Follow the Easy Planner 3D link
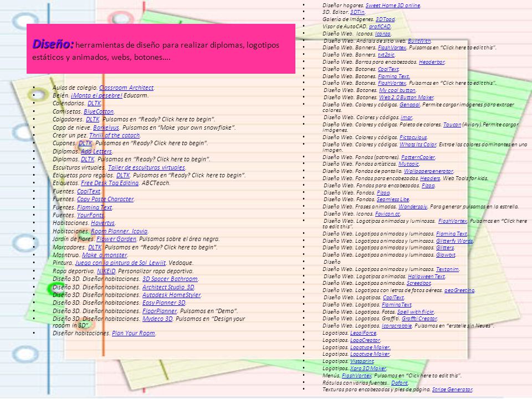Image resolution: width=532 pixels, height=399 pixels. [x=164, y=303]
